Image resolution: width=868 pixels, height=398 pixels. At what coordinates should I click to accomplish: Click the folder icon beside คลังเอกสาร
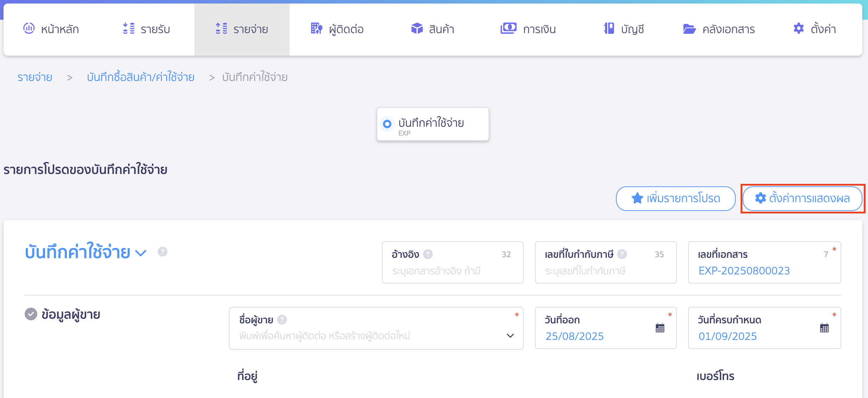689,29
